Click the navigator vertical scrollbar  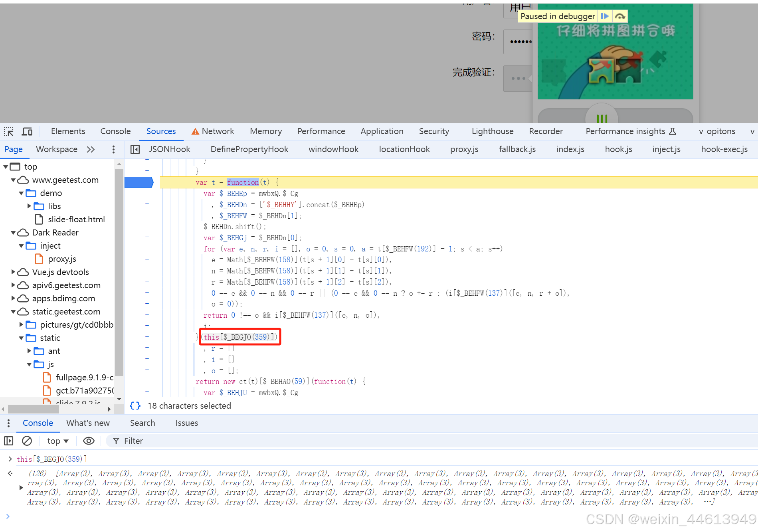(x=119, y=271)
